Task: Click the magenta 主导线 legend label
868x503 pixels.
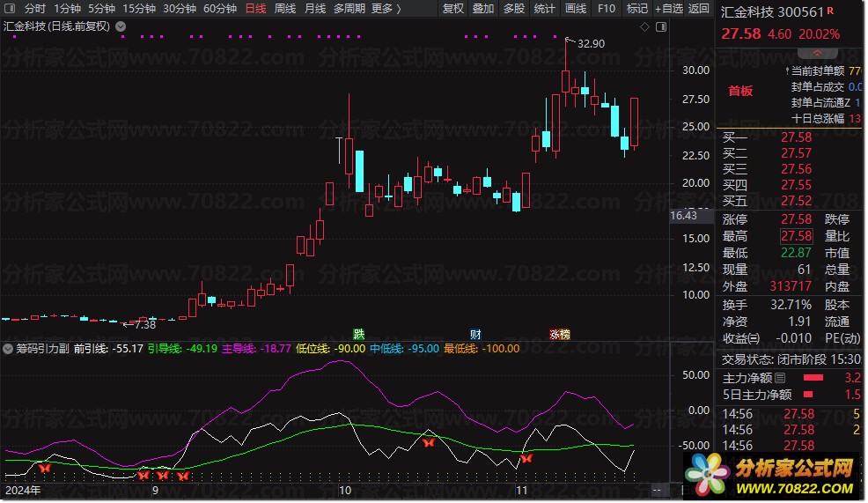Action: coord(239,349)
